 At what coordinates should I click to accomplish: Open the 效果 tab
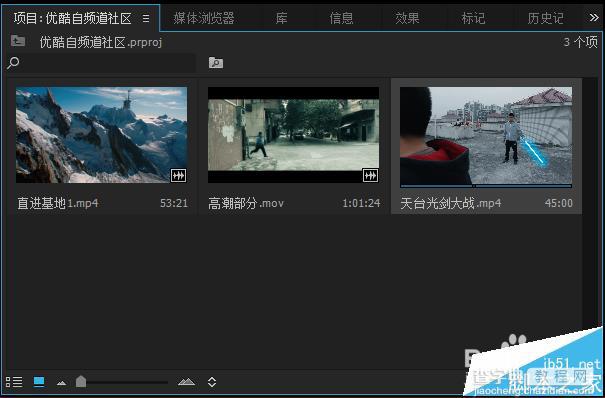[407, 18]
